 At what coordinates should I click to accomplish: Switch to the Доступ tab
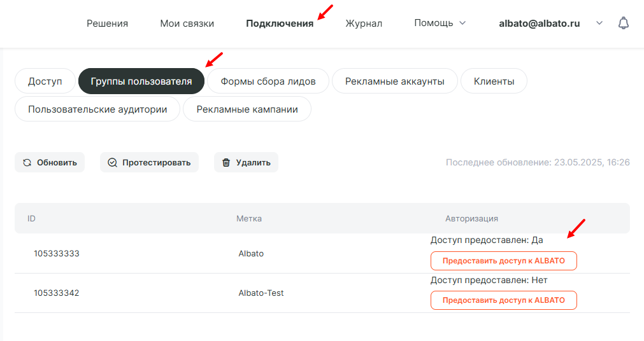[45, 81]
